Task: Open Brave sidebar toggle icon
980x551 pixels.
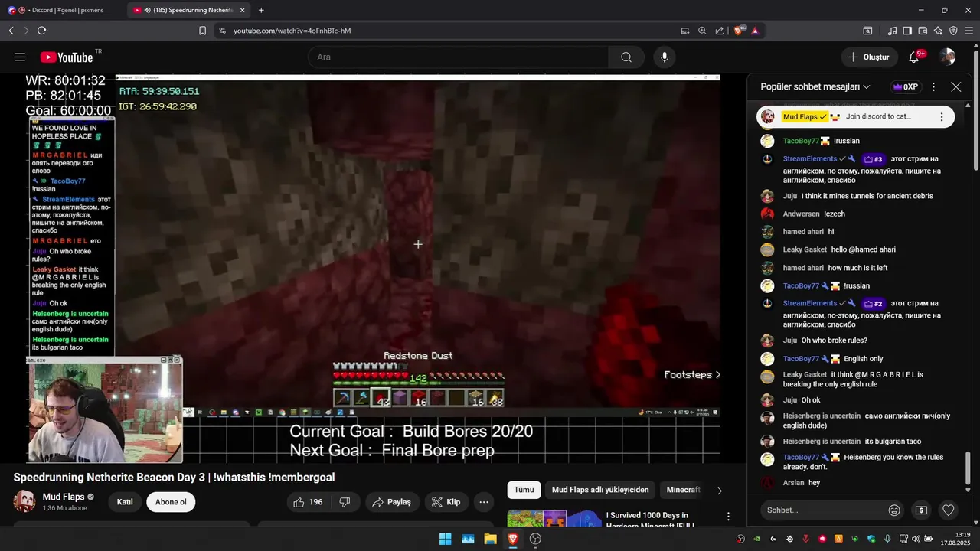Action: (x=907, y=31)
